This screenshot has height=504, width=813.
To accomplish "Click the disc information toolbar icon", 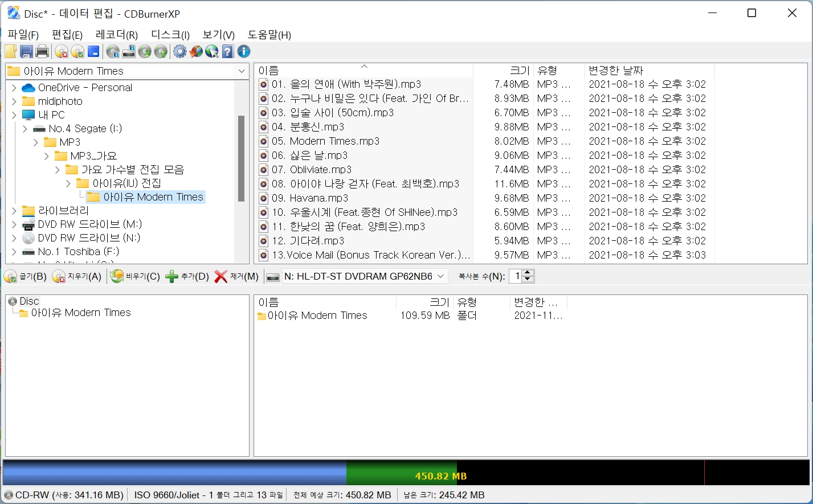I will [x=113, y=52].
